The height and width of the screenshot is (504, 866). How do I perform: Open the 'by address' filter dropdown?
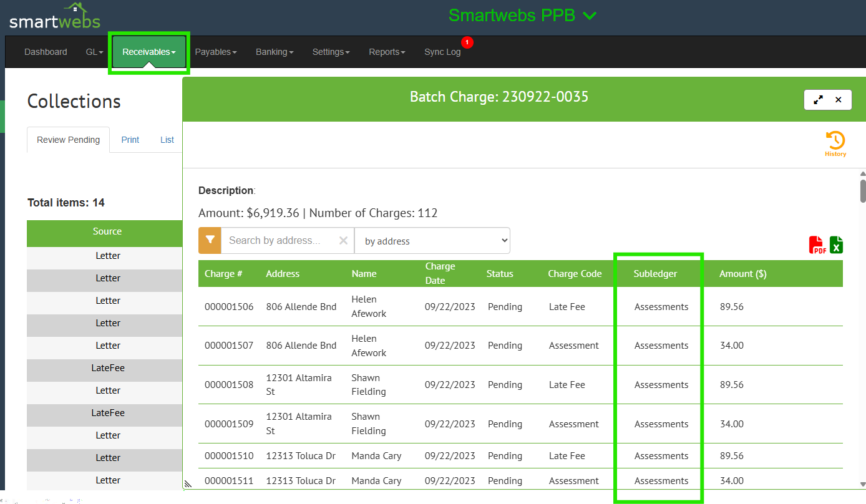(432, 241)
